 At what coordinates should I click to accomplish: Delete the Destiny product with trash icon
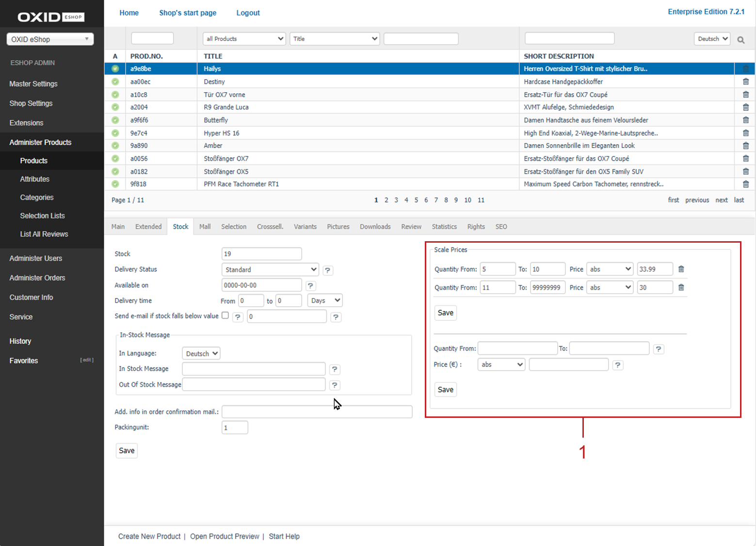point(745,82)
